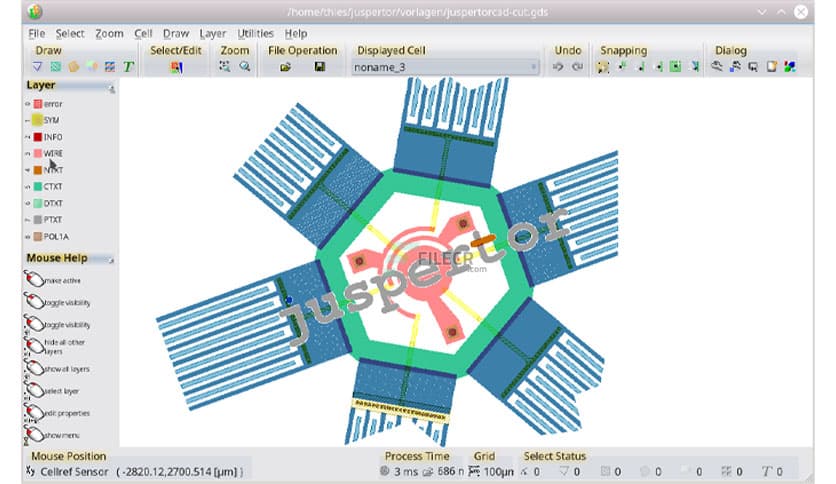Open the Help menu
Image resolution: width=836 pixels, height=484 pixels.
(x=296, y=34)
